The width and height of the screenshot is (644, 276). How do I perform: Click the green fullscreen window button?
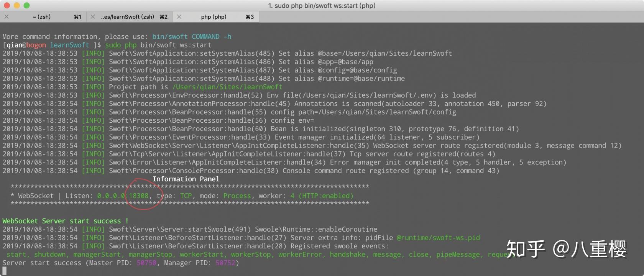[x=26, y=5]
